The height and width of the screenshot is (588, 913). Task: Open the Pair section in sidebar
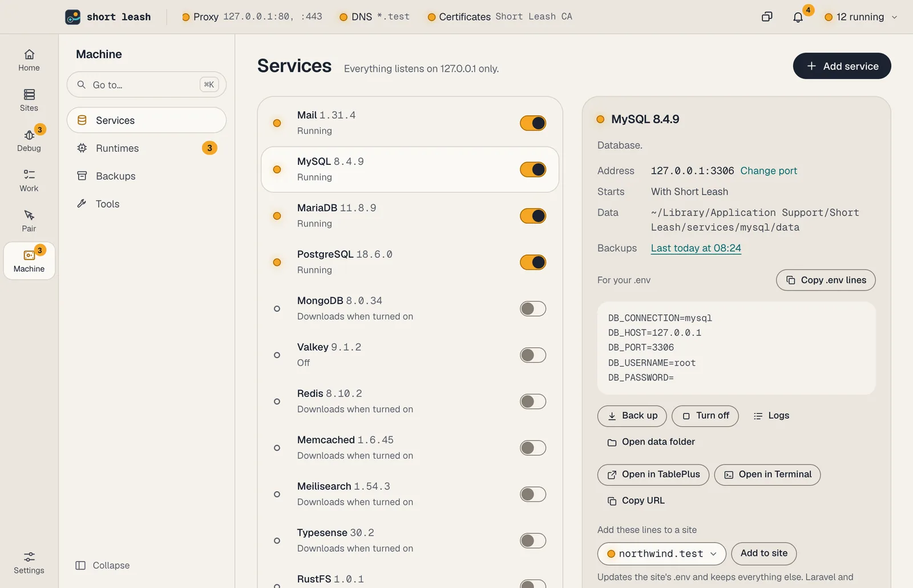[x=29, y=221]
